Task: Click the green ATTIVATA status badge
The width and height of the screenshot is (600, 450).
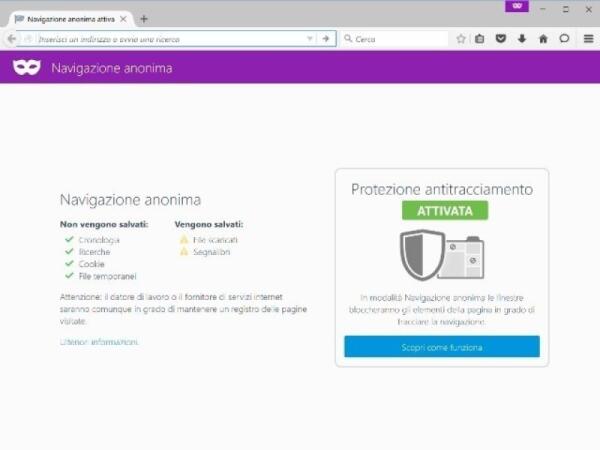Action: pos(445,210)
